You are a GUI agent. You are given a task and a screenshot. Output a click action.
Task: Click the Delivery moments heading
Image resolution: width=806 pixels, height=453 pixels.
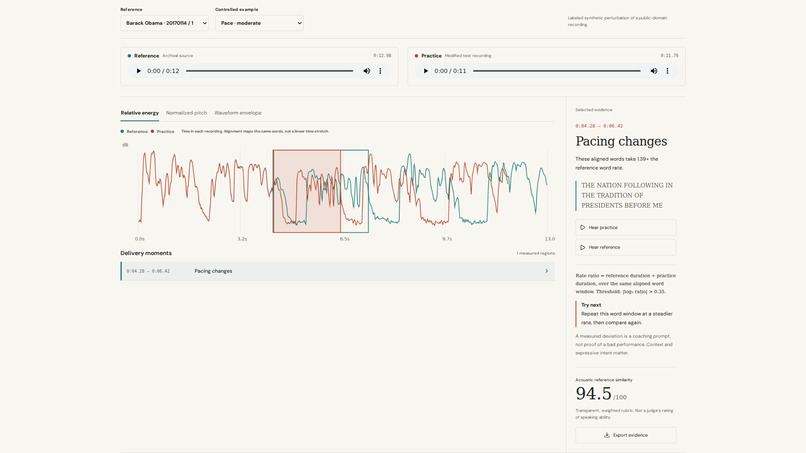(x=146, y=253)
